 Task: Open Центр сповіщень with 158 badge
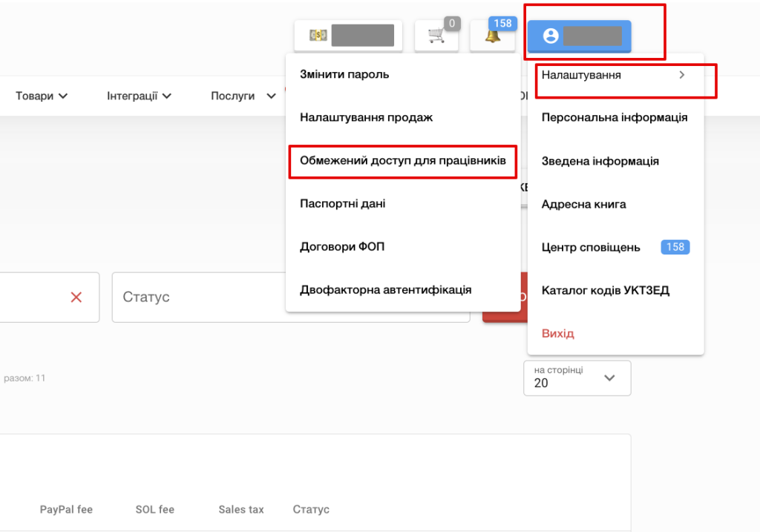591,247
